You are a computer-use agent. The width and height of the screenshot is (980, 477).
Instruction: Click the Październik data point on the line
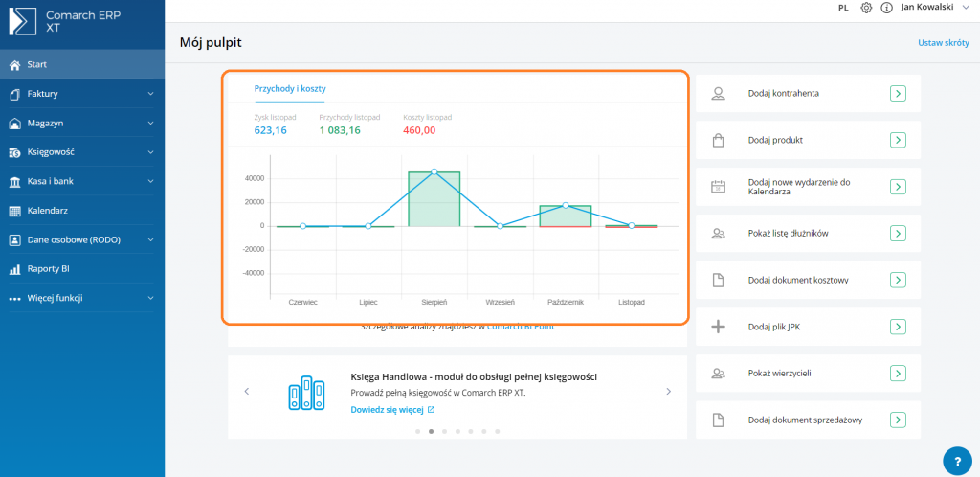pyautogui.click(x=566, y=205)
